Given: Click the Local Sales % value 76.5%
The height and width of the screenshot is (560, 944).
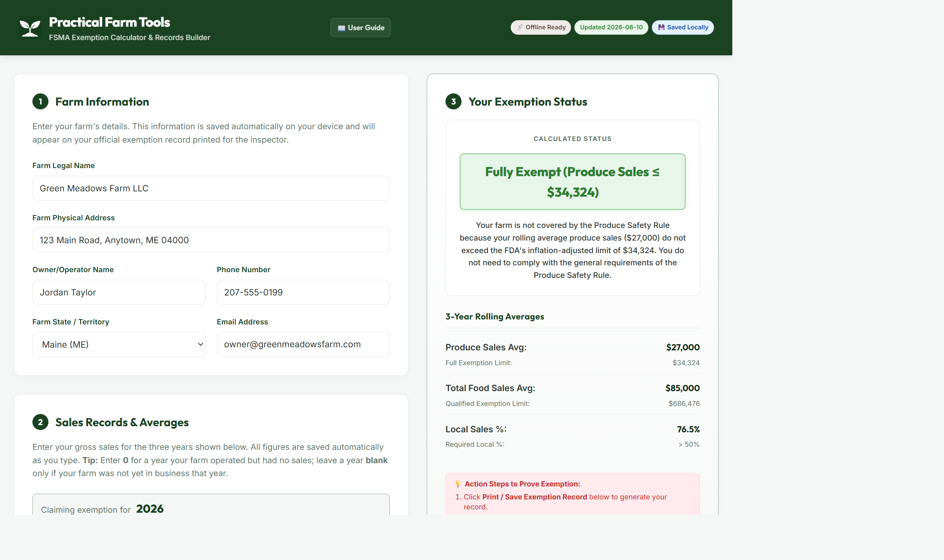Looking at the screenshot, I should 688,429.
